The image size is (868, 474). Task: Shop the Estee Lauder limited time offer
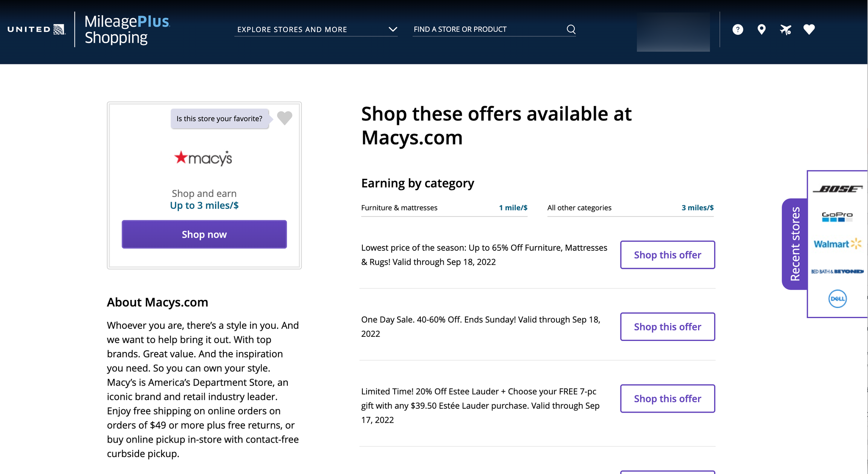pos(667,399)
